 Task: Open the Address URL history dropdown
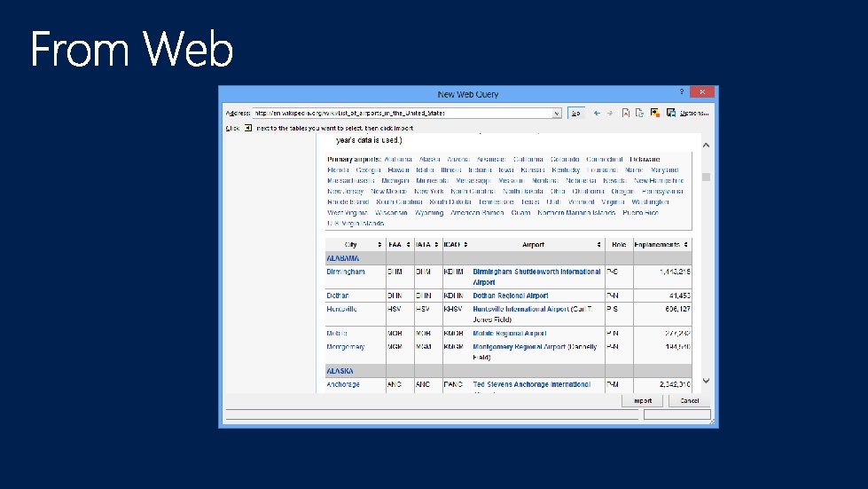(556, 114)
